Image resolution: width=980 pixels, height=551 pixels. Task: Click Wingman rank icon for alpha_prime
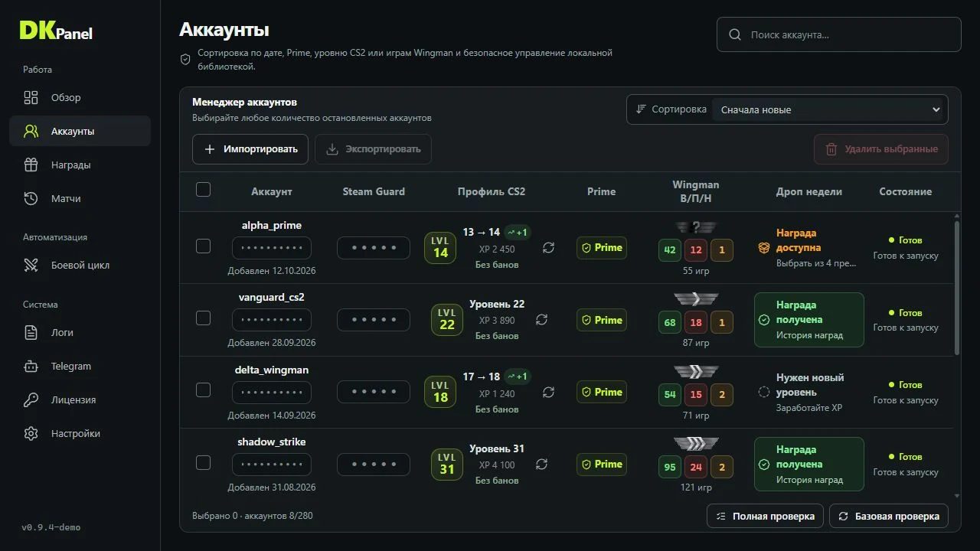[x=696, y=227]
